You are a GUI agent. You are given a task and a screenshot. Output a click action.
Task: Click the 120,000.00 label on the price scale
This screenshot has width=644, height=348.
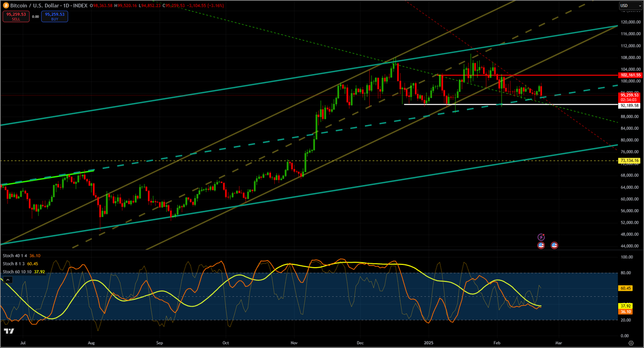[631, 23]
